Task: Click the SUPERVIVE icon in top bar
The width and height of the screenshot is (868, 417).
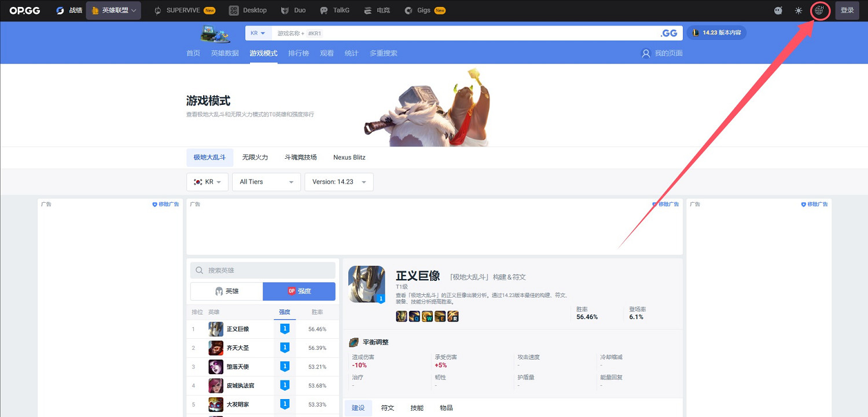Action: click(157, 10)
